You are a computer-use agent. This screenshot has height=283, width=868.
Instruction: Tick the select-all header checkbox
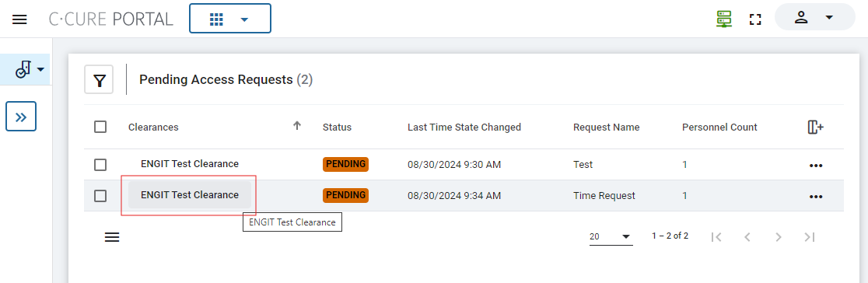(100, 127)
